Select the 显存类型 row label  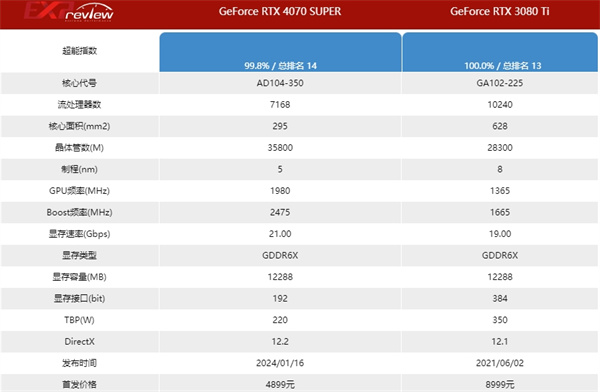pos(80,255)
